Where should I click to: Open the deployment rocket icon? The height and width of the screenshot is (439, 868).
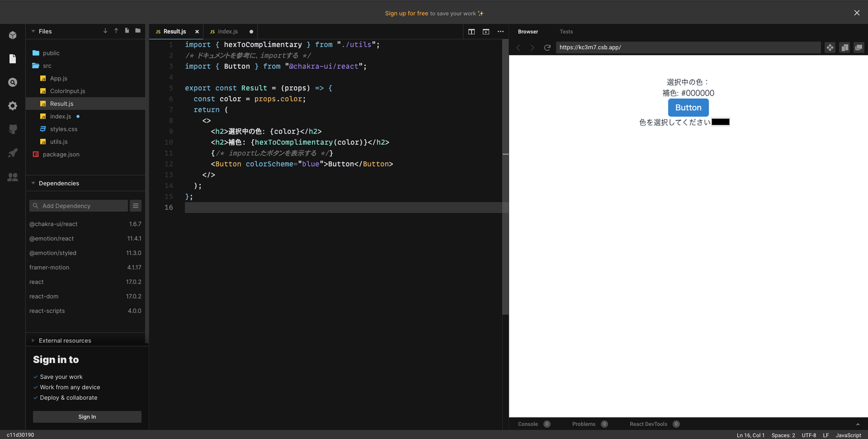point(12,153)
